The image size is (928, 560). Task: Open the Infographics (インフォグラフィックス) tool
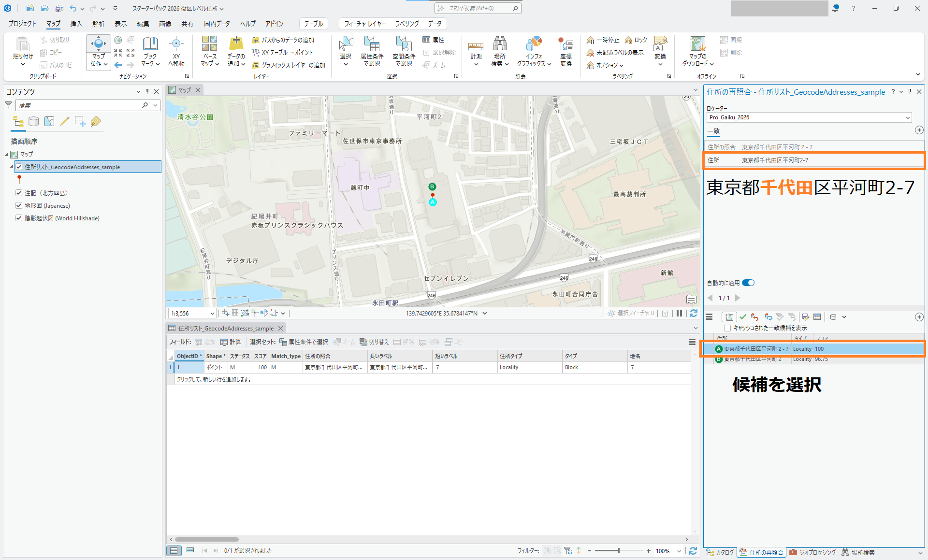(534, 44)
